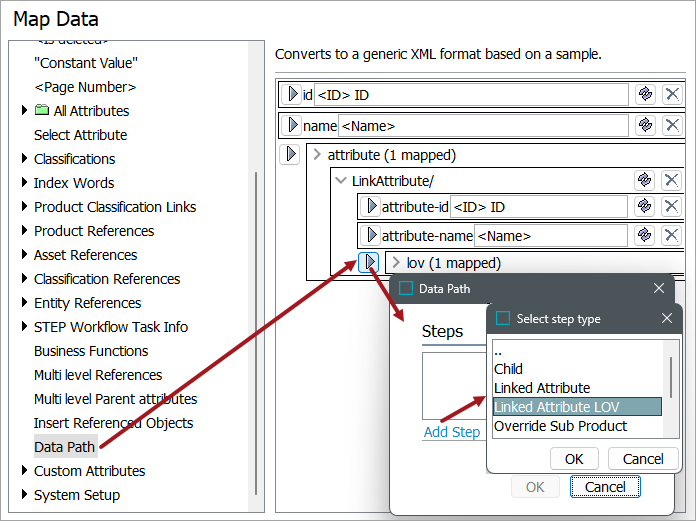This screenshot has width=696, height=521.
Task: Click the step type list scrollbar
Action: coord(671,377)
